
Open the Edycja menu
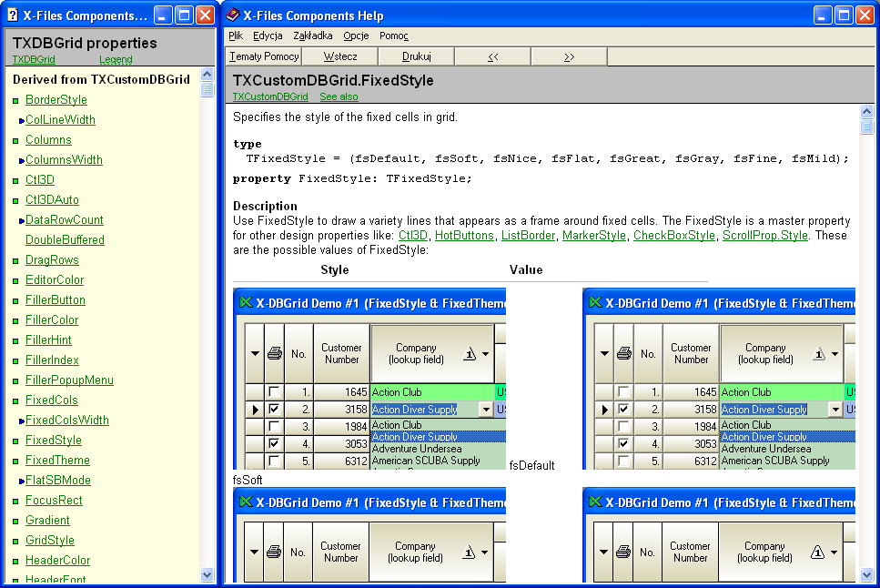(268, 35)
